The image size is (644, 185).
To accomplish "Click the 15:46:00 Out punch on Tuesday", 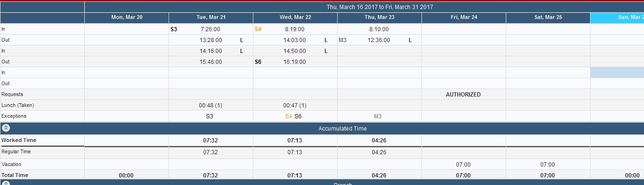I will [210, 62].
